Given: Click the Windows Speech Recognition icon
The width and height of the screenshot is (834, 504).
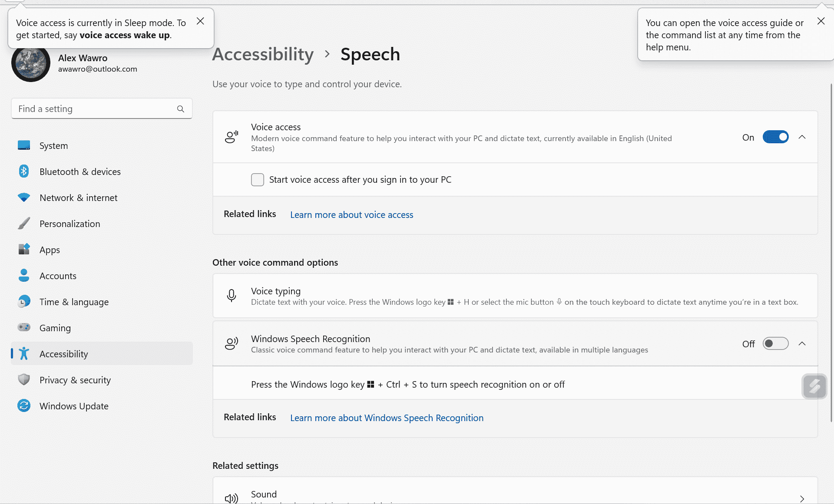Looking at the screenshot, I should point(232,343).
